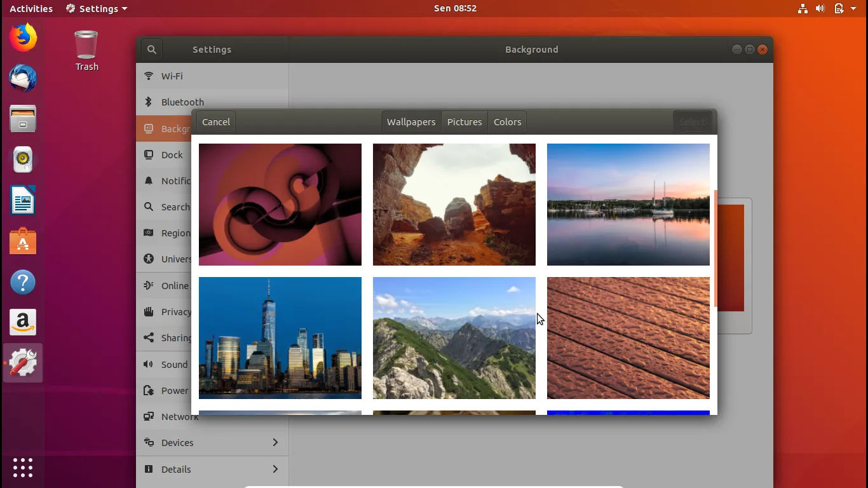Choose the green mountain ridge wallpaper
The width and height of the screenshot is (868, 488).
click(454, 338)
